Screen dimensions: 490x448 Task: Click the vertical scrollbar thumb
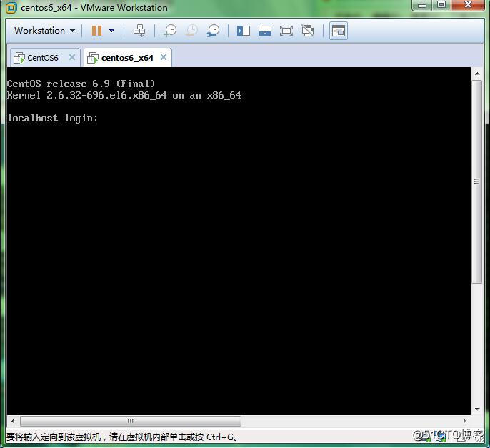pos(477,181)
